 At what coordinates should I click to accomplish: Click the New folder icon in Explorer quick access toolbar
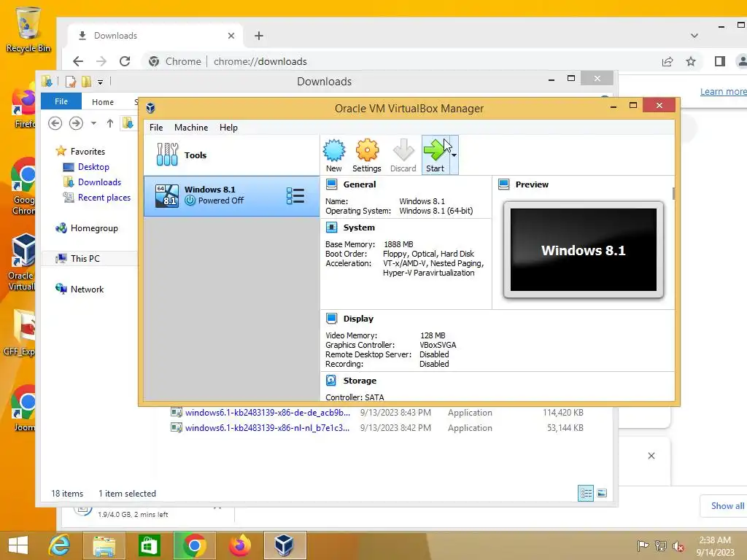[x=86, y=82]
